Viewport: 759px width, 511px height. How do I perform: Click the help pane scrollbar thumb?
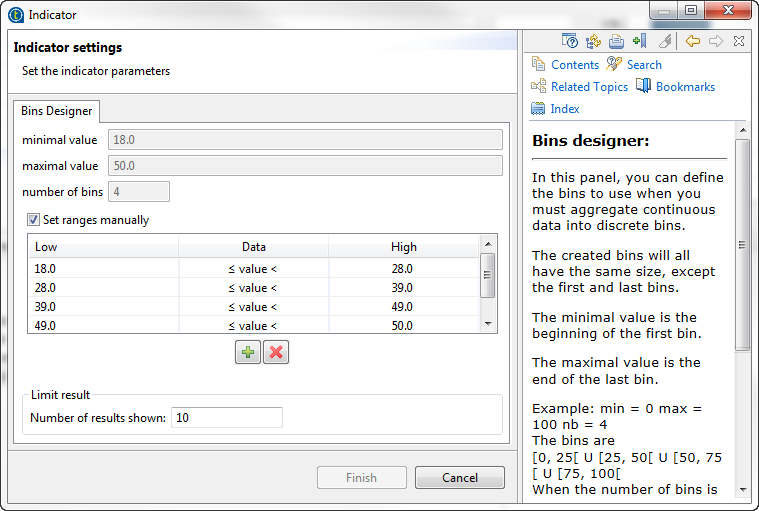(743, 245)
